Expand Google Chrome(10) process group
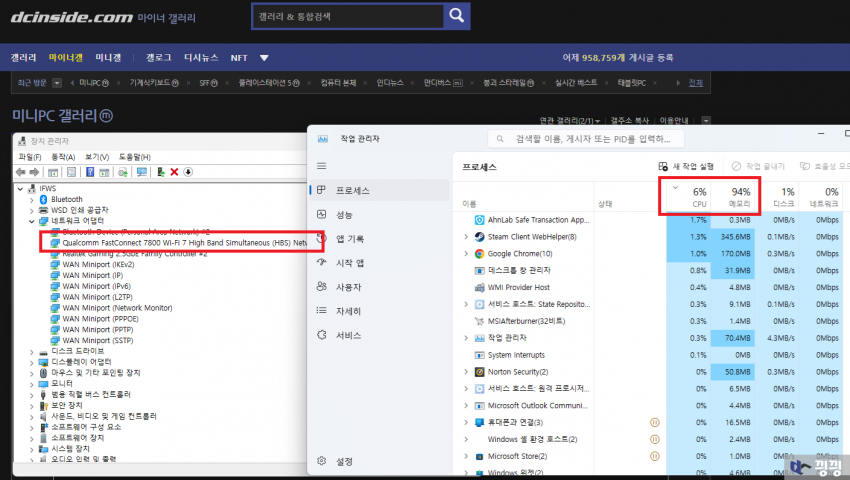Screen dimensions: 850x480 tap(466, 254)
